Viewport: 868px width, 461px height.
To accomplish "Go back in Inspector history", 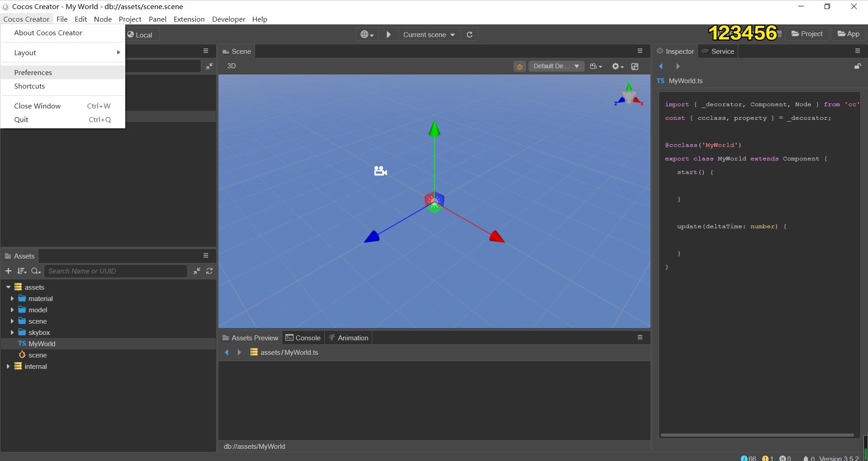I will (x=661, y=66).
